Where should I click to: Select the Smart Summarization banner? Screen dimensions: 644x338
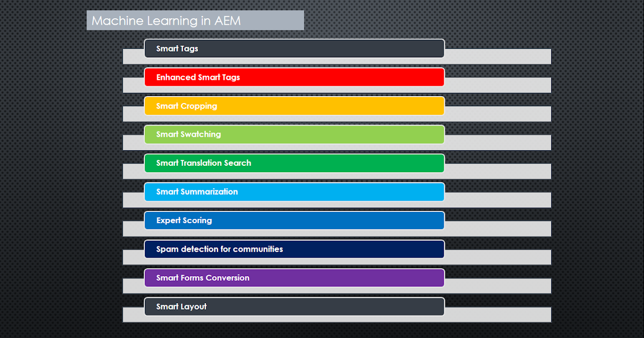pos(294,192)
